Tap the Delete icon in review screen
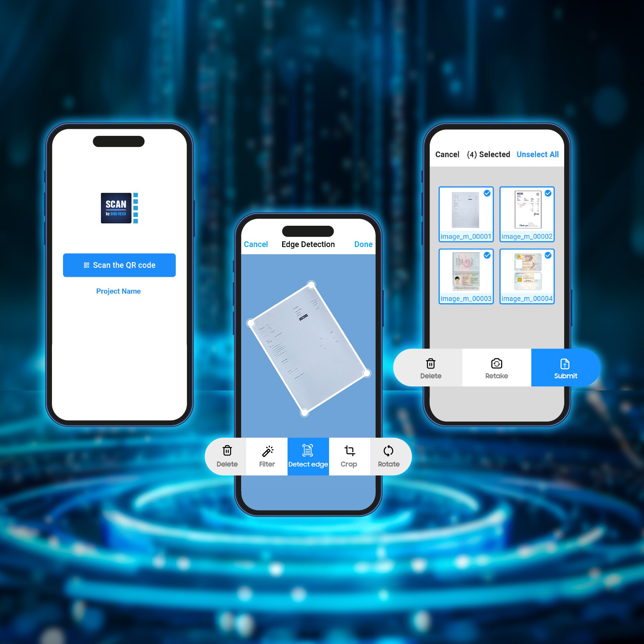 (430, 364)
